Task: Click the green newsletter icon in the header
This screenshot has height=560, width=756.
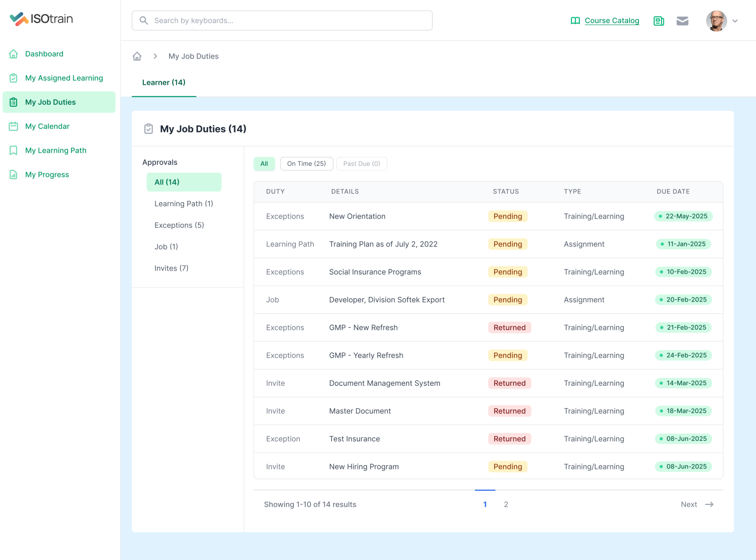Action: pos(659,21)
